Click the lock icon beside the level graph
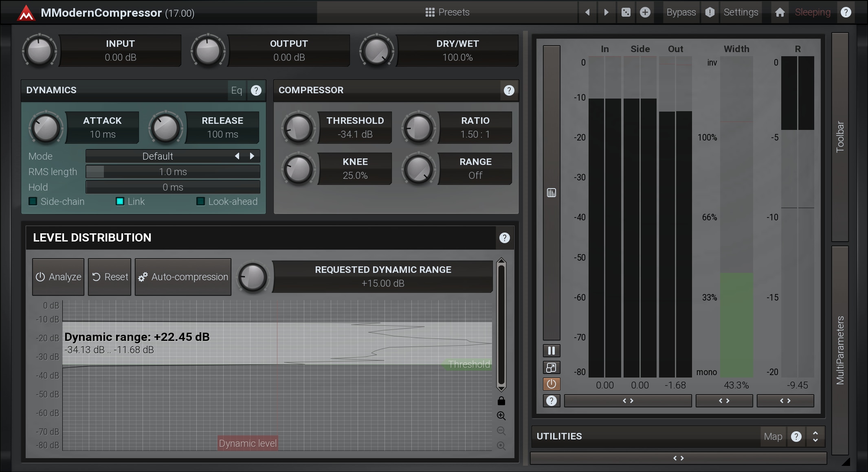Image resolution: width=868 pixels, height=472 pixels. click(501, 401)
